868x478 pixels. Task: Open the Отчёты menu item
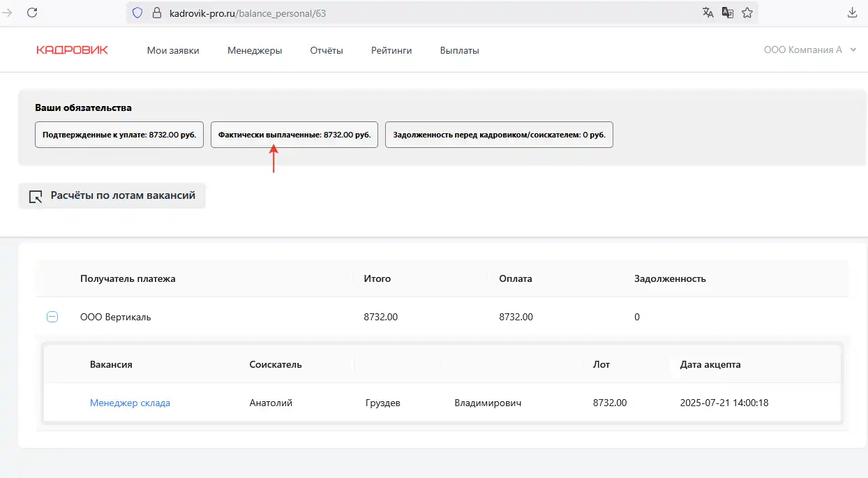pos(327,50)
